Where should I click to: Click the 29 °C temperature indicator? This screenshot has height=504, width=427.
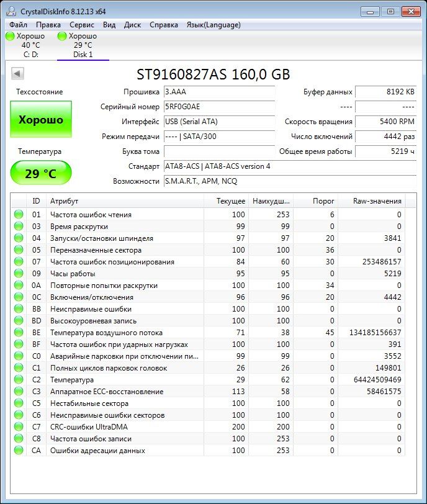click(x=41, y=173)
